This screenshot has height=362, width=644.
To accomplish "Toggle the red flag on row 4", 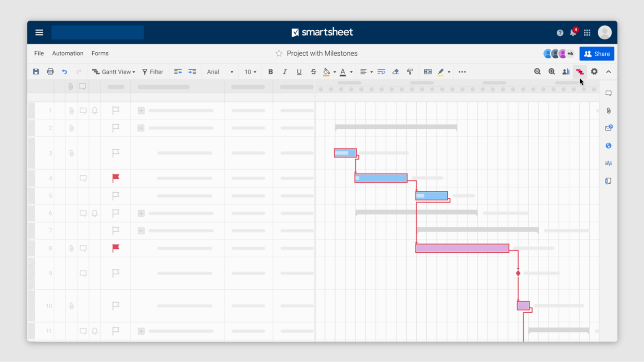I will point(115,178).
